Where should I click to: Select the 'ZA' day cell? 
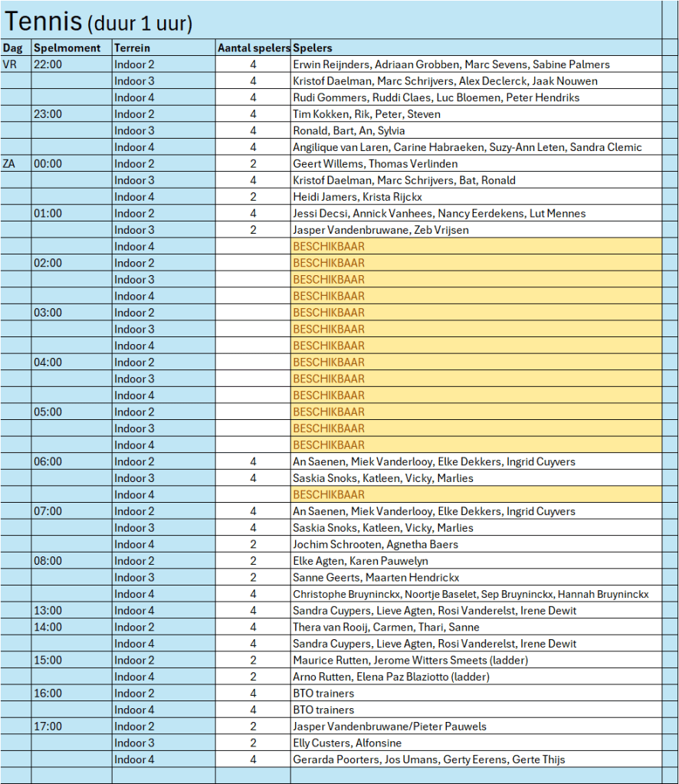(15, 164)
